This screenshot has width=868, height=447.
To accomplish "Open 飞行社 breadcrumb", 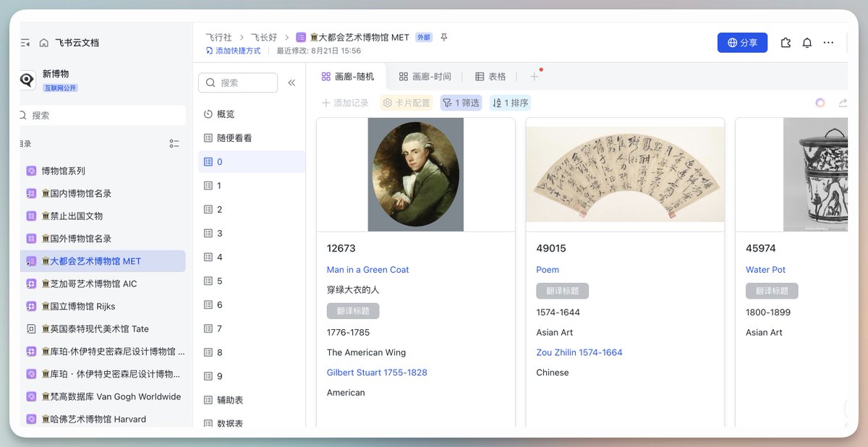I will point(218,37).
